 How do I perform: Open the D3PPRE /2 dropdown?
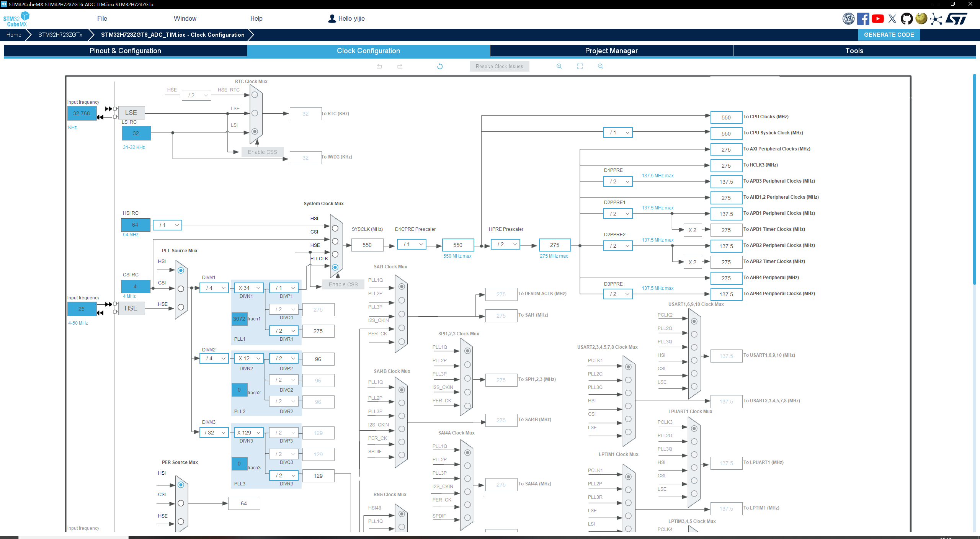[618, 294]
